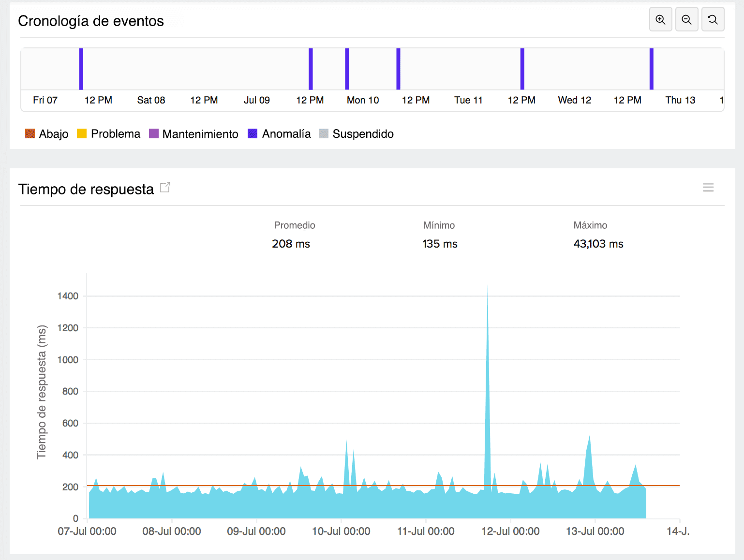Screen dimensions: 744x560
Task: Click the Promedio 208 ms value
Action: [291, 244]
